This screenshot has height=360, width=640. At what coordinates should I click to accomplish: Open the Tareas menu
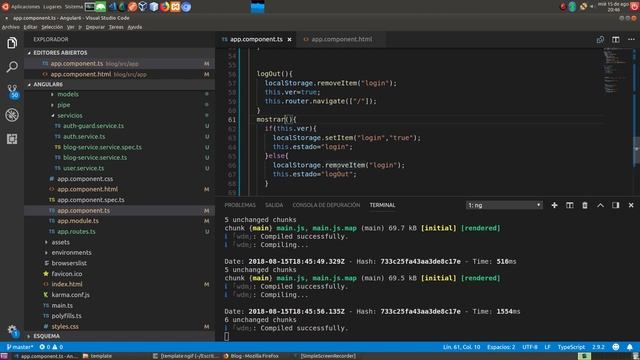coord(116,27)
